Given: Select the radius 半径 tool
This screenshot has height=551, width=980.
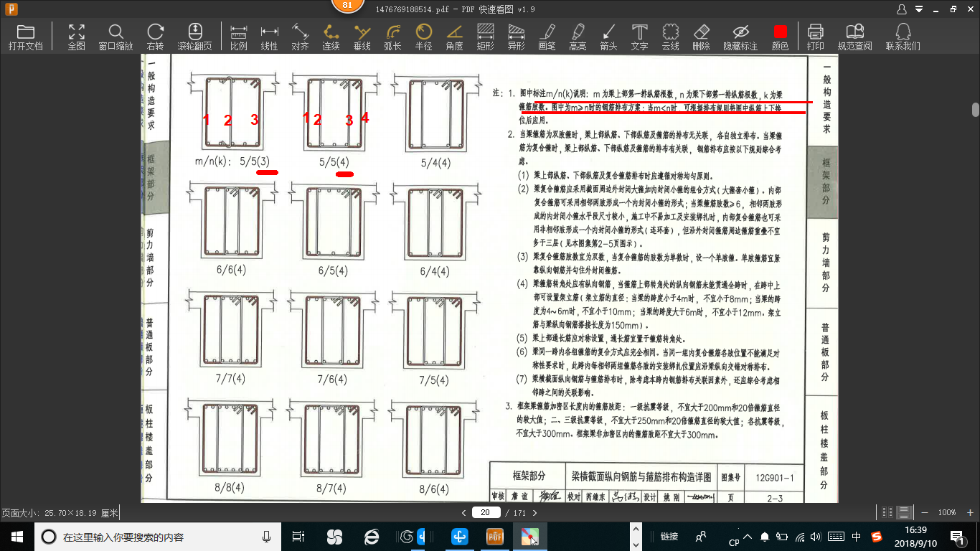Looking at the screenshot, I should click(x=423, y=37).
